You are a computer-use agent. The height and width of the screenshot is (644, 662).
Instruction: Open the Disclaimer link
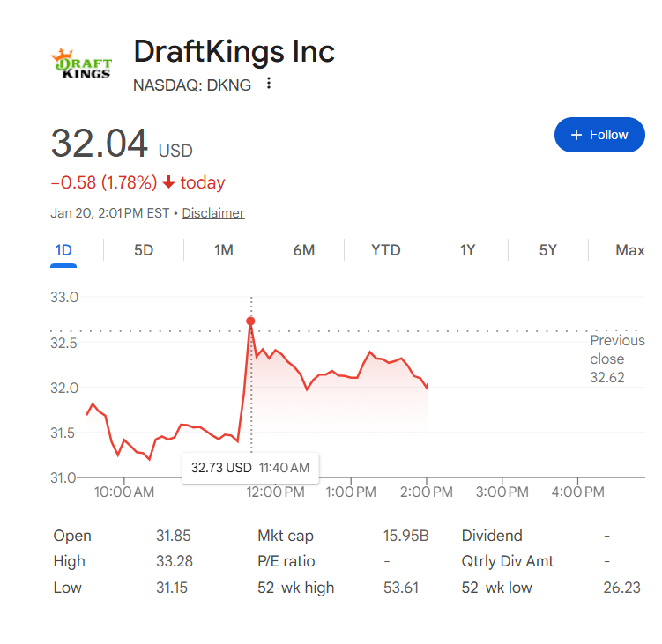coord(212,213)
